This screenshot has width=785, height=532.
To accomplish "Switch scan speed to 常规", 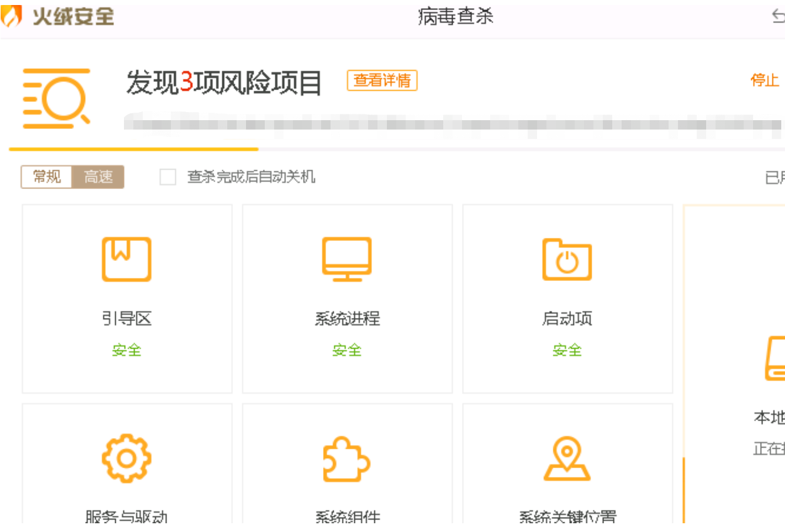I will click(x=47, y=177).
